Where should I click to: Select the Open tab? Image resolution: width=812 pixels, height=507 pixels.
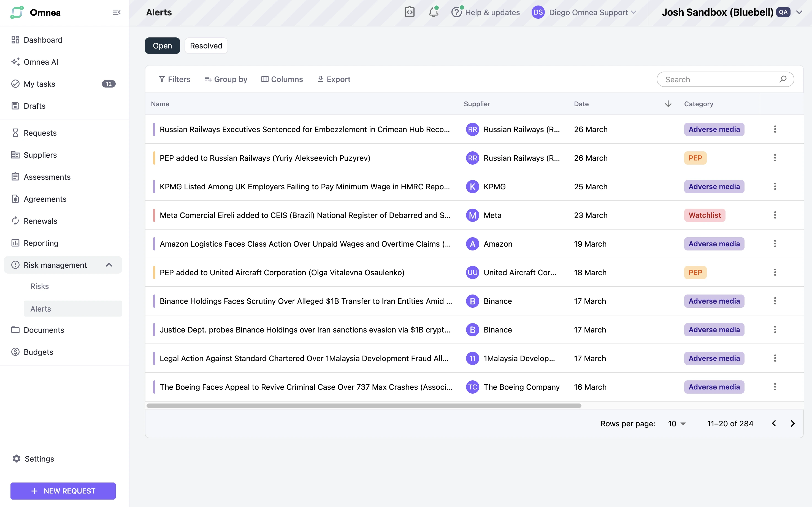point(163,46)
